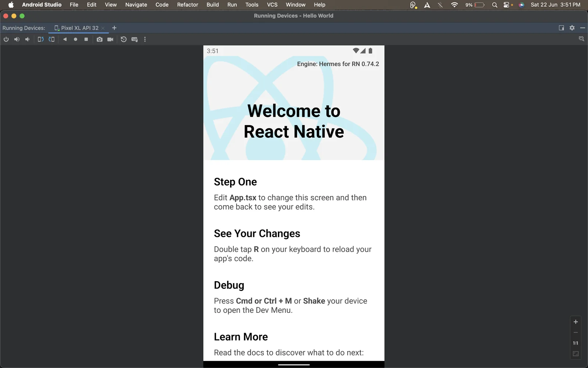This screenshot has width=588, height=368.
Task: Click the See Your Changes heading
Action: [x=257, y=233]
